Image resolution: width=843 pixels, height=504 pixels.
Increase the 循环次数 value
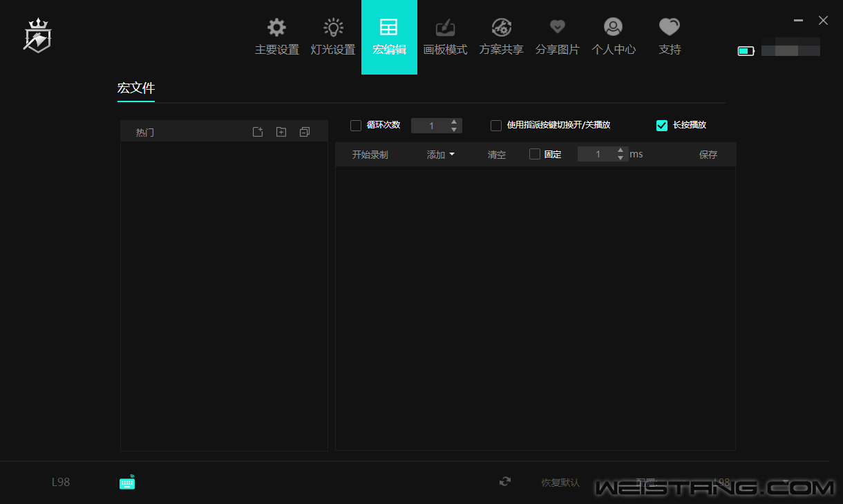click(x=454, y=122)
